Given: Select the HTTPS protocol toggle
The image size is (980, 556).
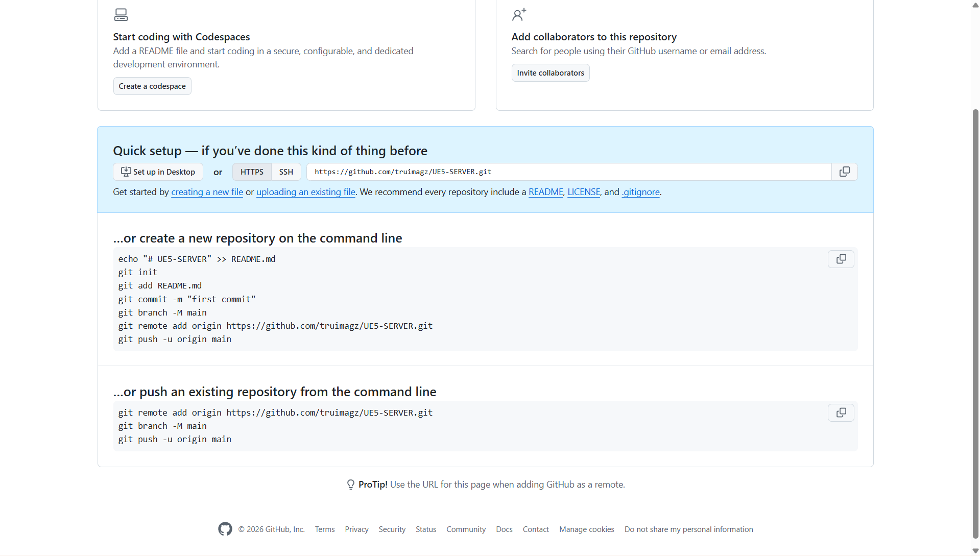Looking at the screenshot, I should coord(252,172).
